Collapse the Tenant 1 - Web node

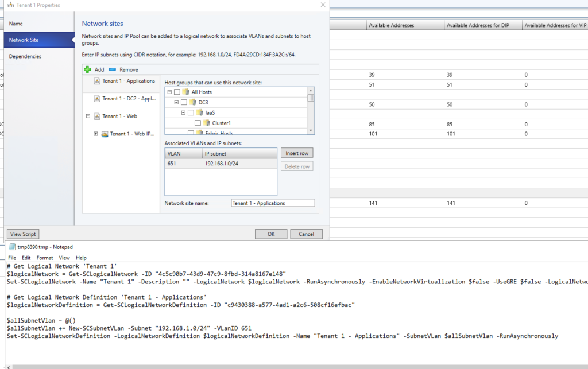[x=88, y=116]
